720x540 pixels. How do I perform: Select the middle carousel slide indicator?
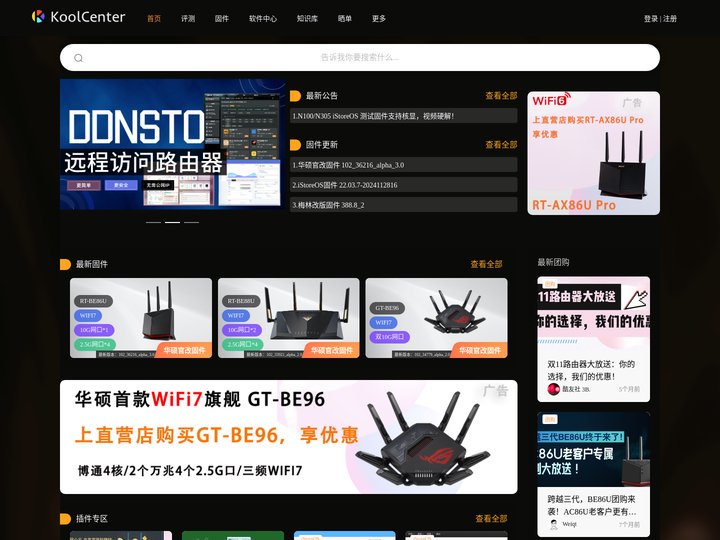[x=172, y=222]
